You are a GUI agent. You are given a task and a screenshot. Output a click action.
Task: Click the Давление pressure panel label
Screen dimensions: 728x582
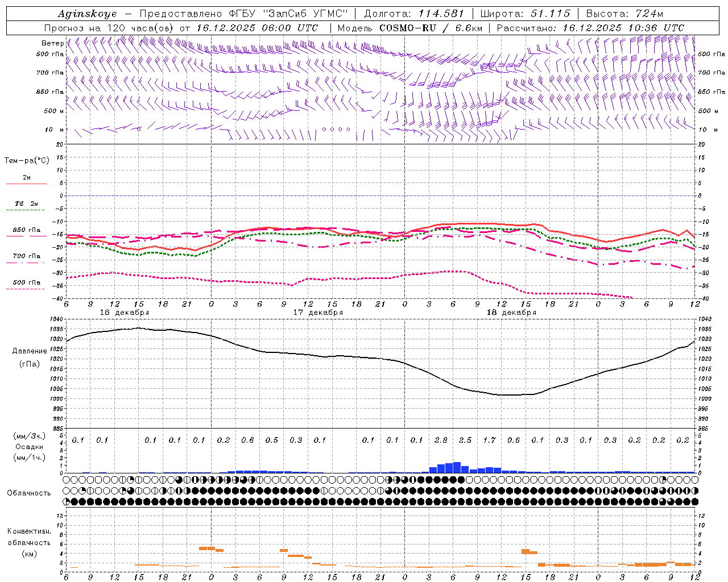[29, 351]
